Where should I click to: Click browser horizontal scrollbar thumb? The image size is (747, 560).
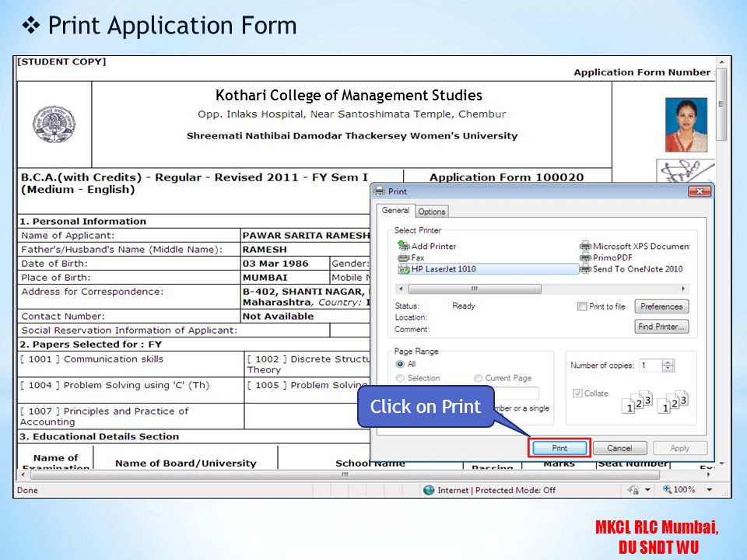345,474
